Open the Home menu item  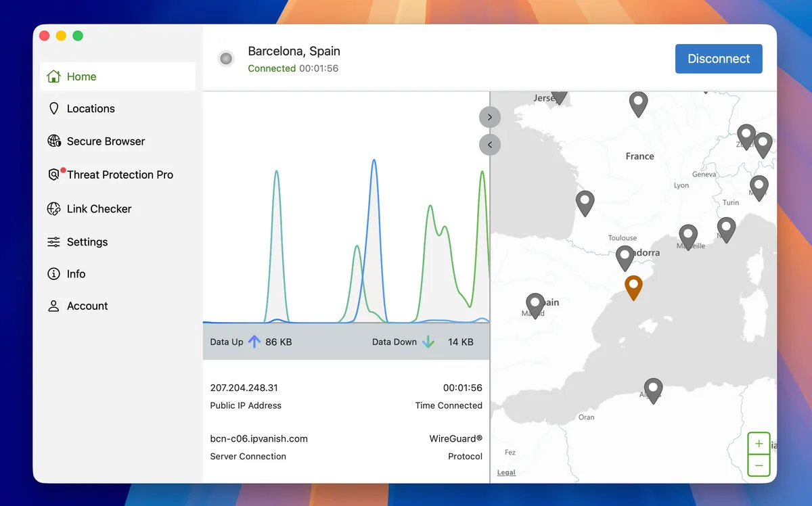(x=118, y=76)
